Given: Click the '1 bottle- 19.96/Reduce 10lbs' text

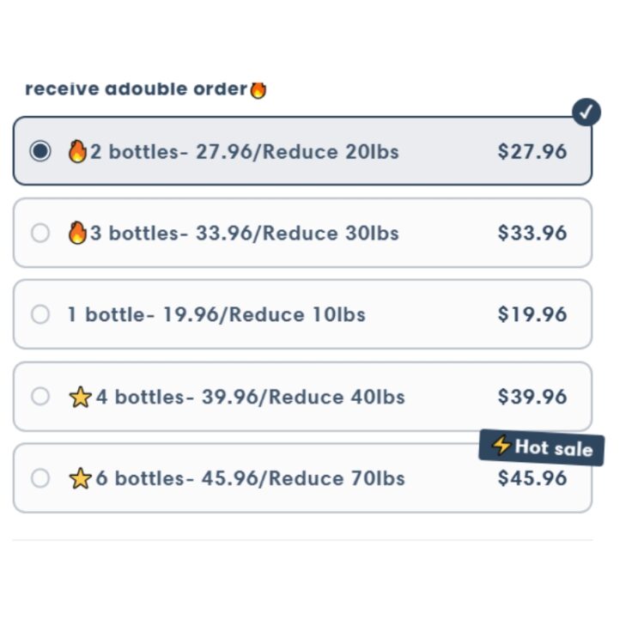Looking at the screenshot, I should [216, 314].
